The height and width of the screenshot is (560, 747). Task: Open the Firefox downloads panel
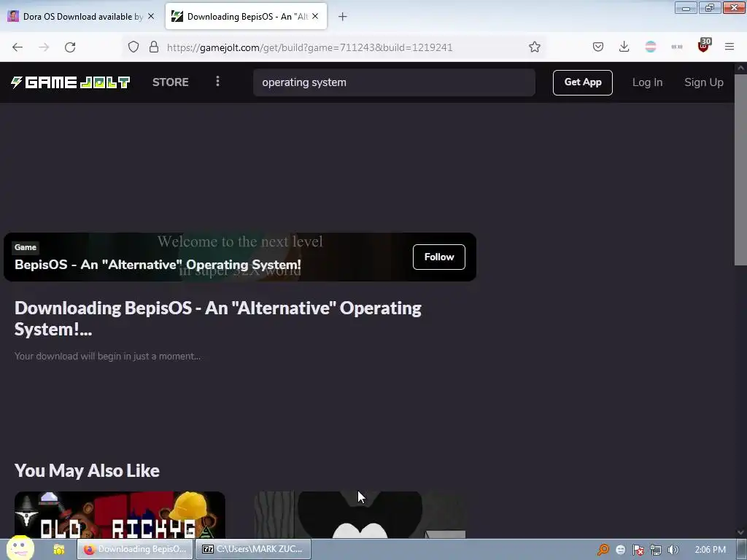tap(624, 47)
